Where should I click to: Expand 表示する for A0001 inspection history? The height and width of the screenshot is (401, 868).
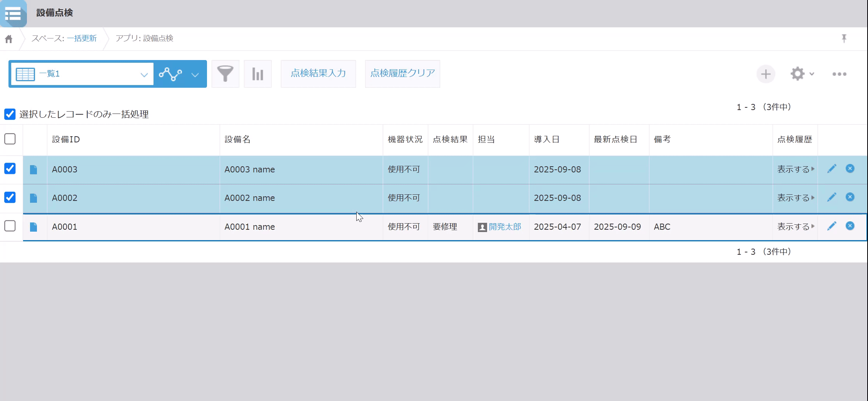coord(795,227)
